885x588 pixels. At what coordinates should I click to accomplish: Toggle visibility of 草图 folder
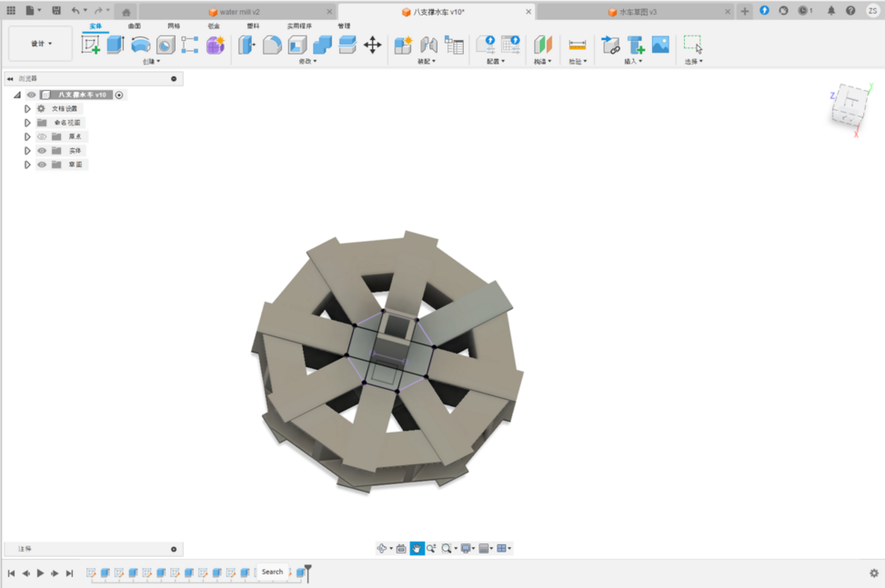(42, 164)
